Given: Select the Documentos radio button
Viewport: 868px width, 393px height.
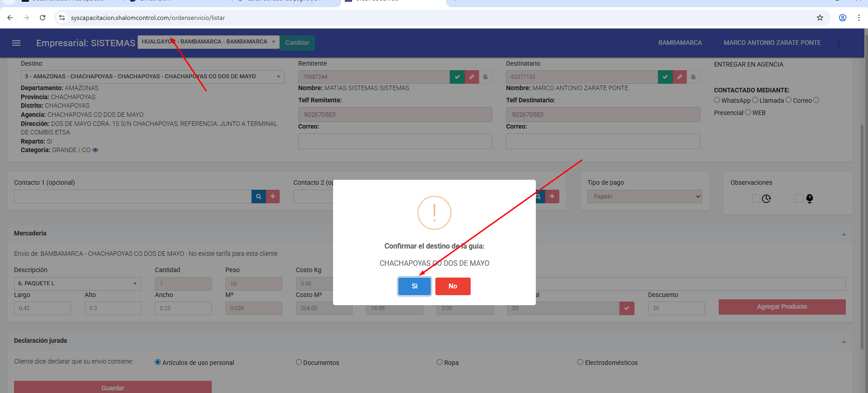Looking at the screenshot, I should pyautogui.click(x=299, y=362).
